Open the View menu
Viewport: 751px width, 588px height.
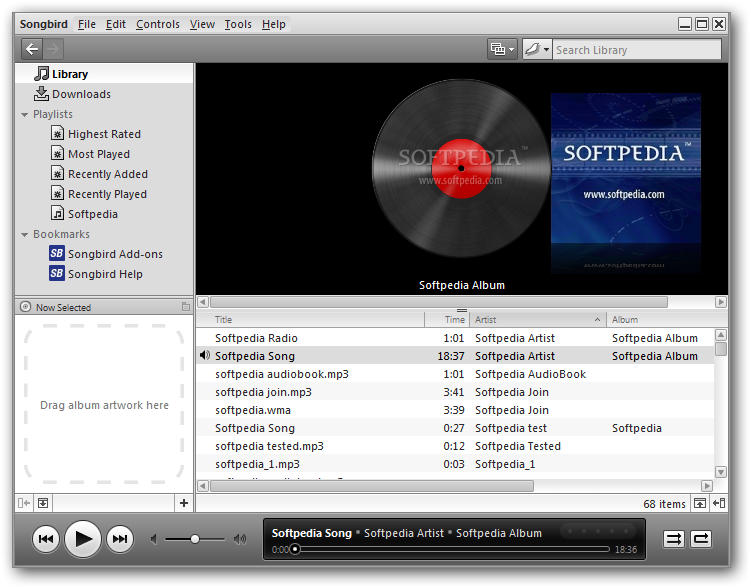(202, 24)
